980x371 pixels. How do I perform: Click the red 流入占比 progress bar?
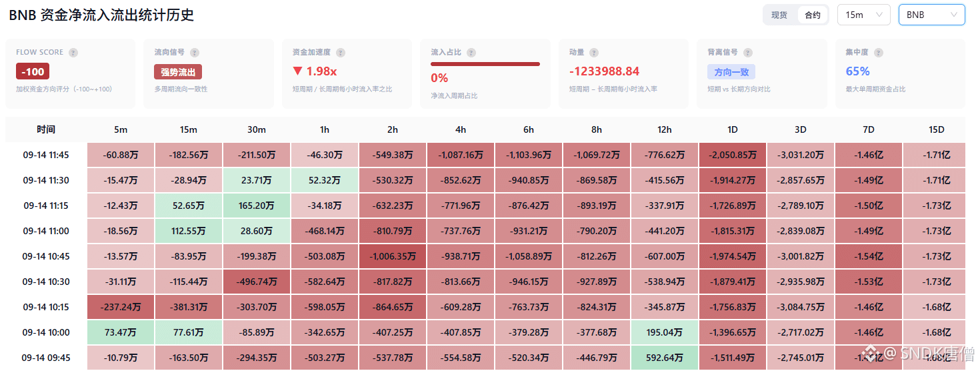[x=485, y=64]
